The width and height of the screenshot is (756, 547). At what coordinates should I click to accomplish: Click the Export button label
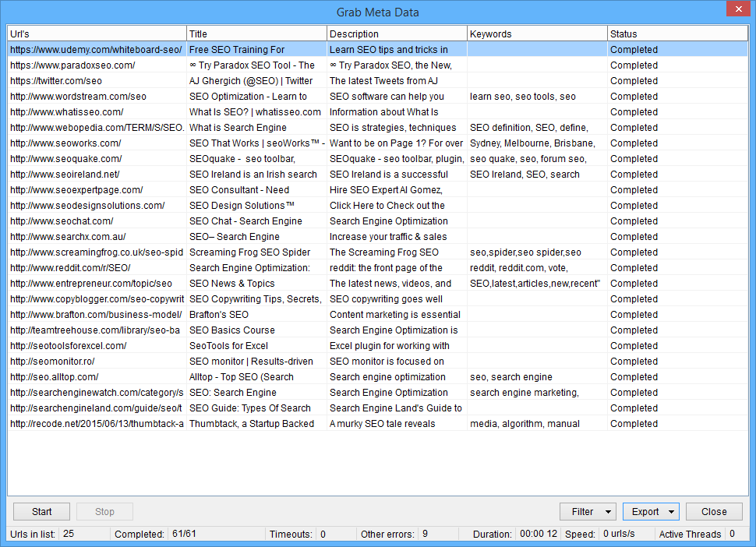pos(645,512)
